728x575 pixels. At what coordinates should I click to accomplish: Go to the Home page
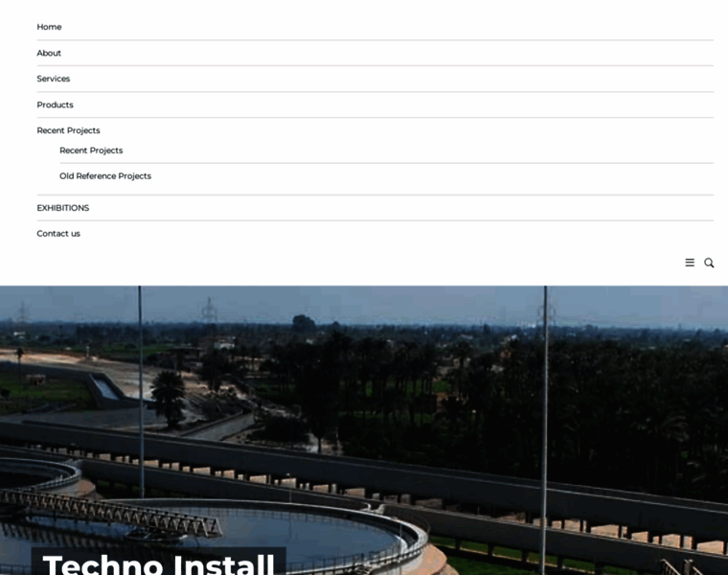pyautogui.click(x=49, y=27)
